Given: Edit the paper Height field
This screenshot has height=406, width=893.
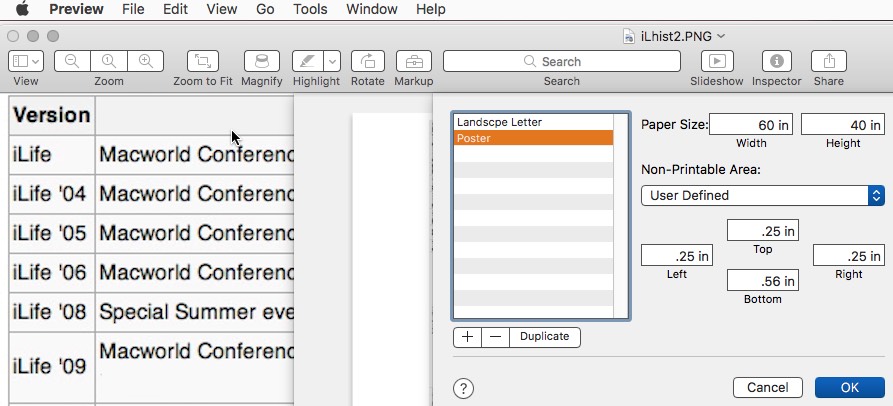Looking at the screenshot, I should coord(843,125).
